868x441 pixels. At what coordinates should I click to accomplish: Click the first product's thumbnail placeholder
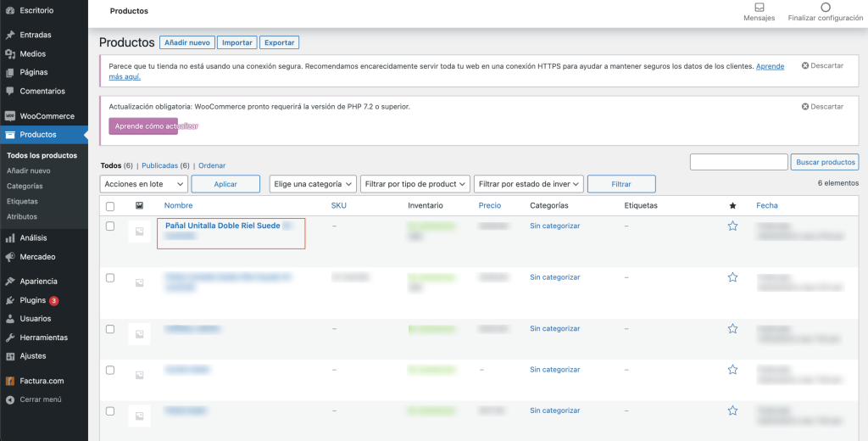[x=140, y=232]
